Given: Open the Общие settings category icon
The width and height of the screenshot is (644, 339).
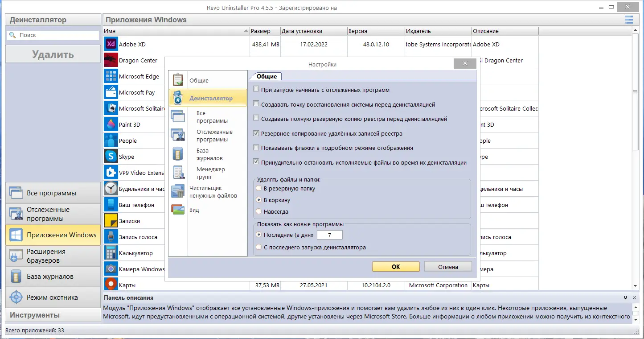Looking at the screenshot, I should point(178,80).
